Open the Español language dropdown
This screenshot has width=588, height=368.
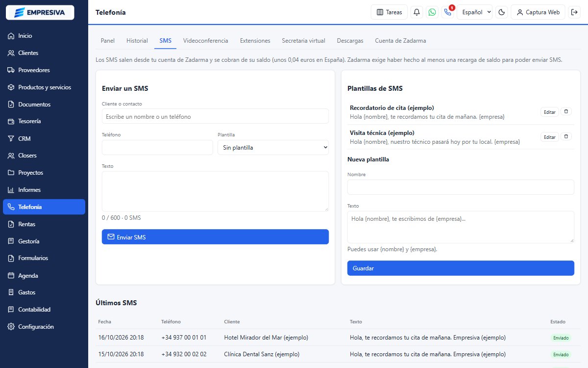[474, 12]
